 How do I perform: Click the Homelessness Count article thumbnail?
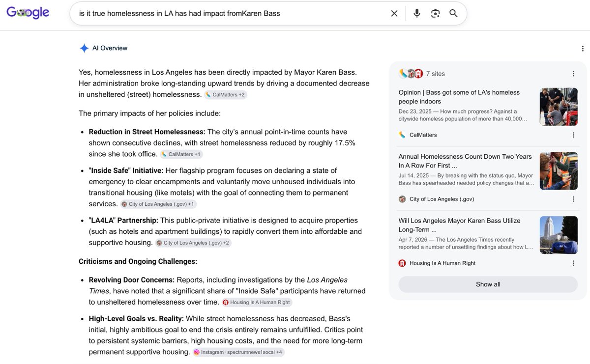pyautogui.click(x=559, y=171)
